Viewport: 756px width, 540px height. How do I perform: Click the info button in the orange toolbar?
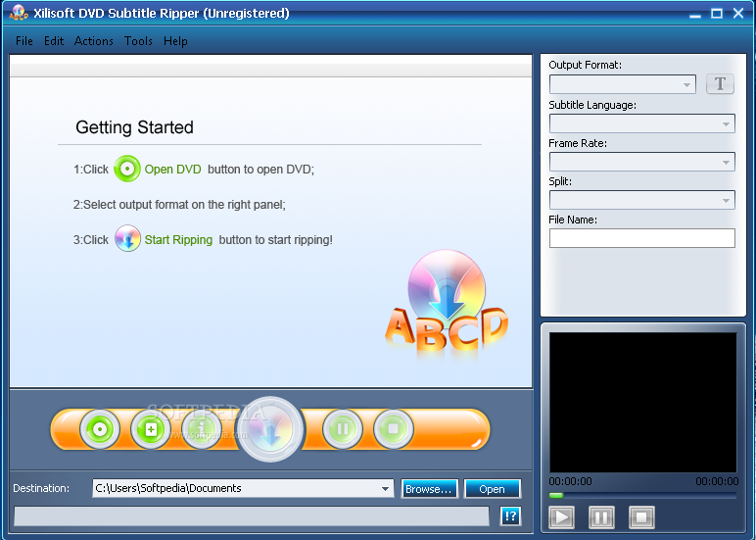point(202,429)
